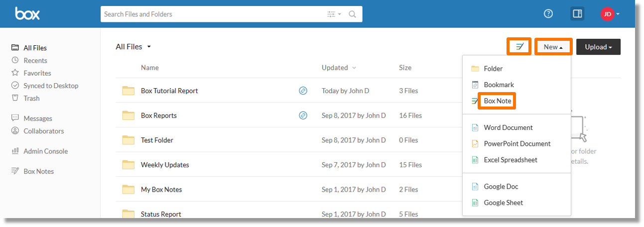Open the help question mark icon
Screen dimensions: 644x227
tap(548, 14)
